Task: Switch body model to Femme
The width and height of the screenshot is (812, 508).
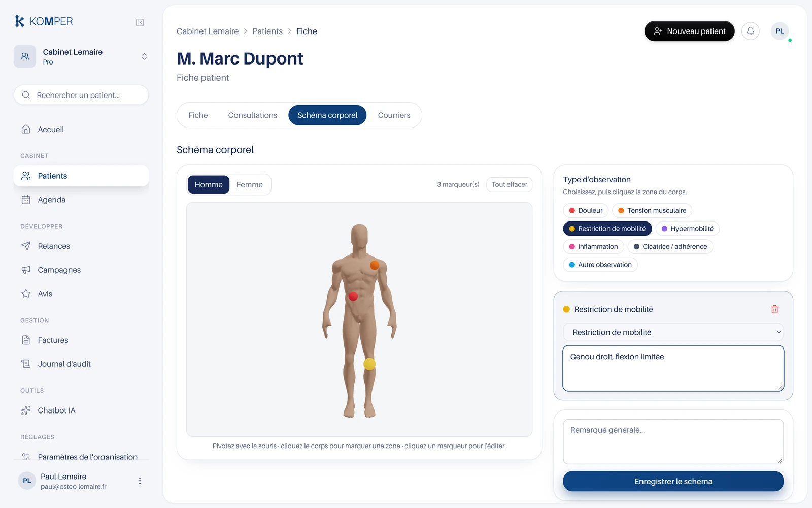Action: 250,185
